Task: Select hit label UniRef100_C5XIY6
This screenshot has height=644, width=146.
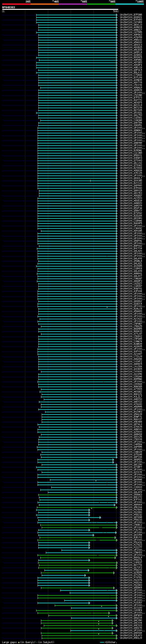Action: pos(131,85)
